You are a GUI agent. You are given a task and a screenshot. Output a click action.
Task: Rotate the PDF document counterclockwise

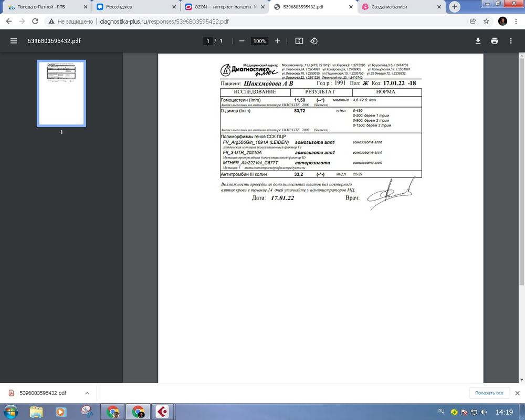pos(314,41)
